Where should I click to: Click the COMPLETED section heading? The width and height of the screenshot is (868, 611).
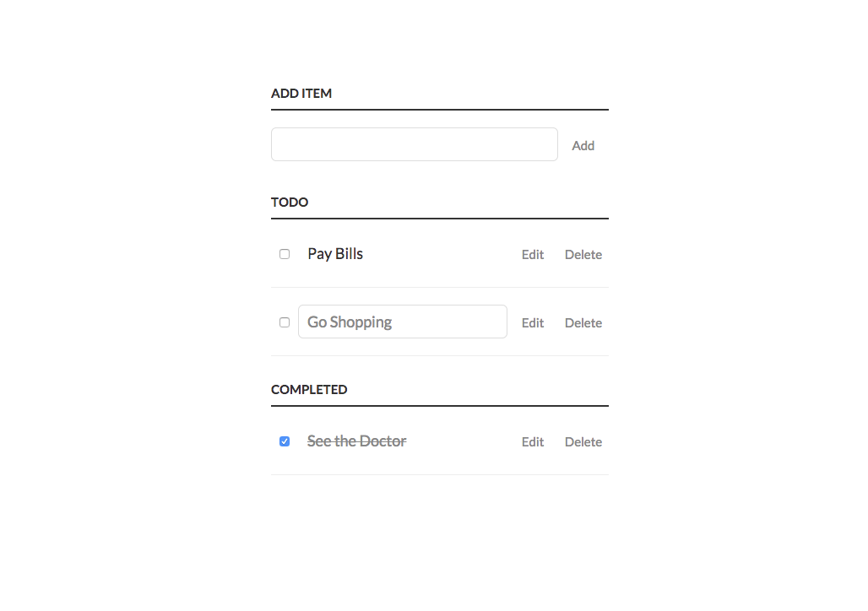309,390
